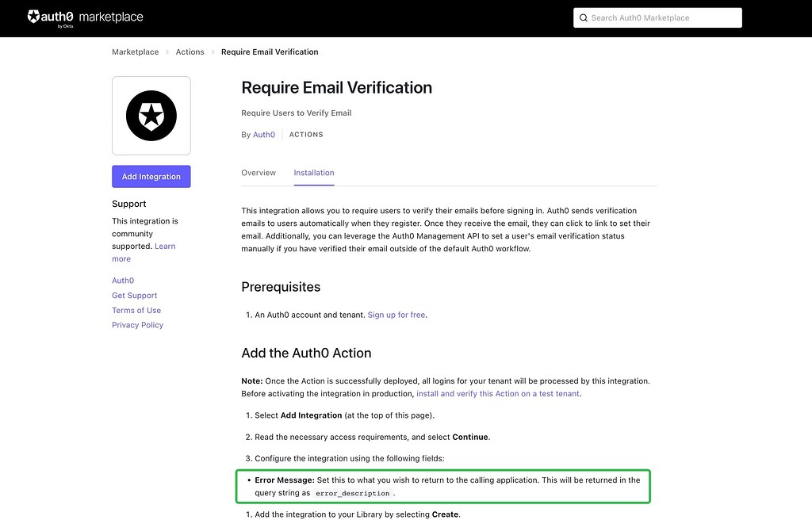812x520 pixels.
Task: View the Terms of Use
Action: (136, 310)
